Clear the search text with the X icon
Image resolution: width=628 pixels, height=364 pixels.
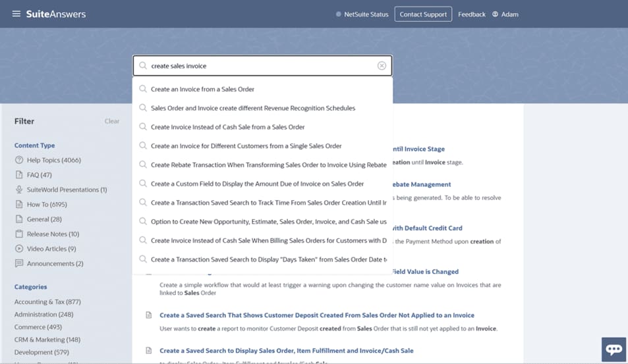click(382, 66)
